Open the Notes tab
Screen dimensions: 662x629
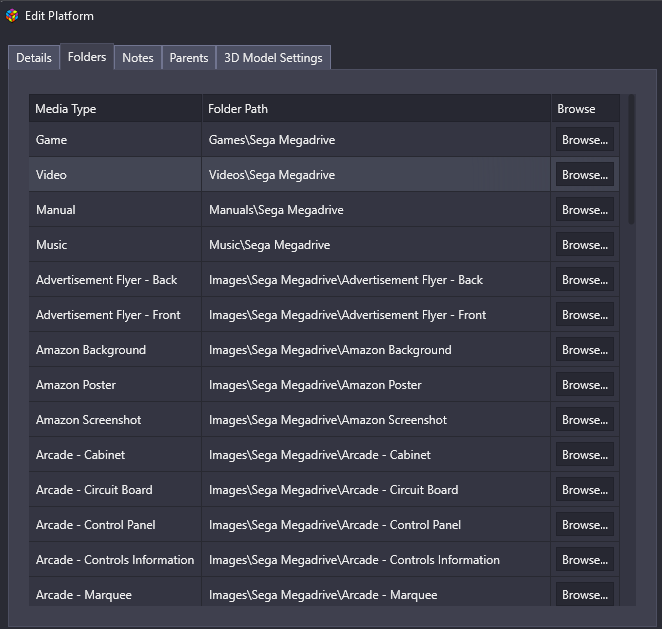pyautogui.click(x=138, y=57)
